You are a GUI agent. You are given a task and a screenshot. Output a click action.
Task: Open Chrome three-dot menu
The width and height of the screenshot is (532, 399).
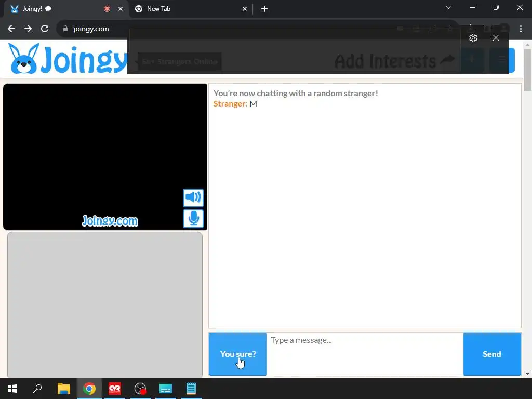(521, 29)
